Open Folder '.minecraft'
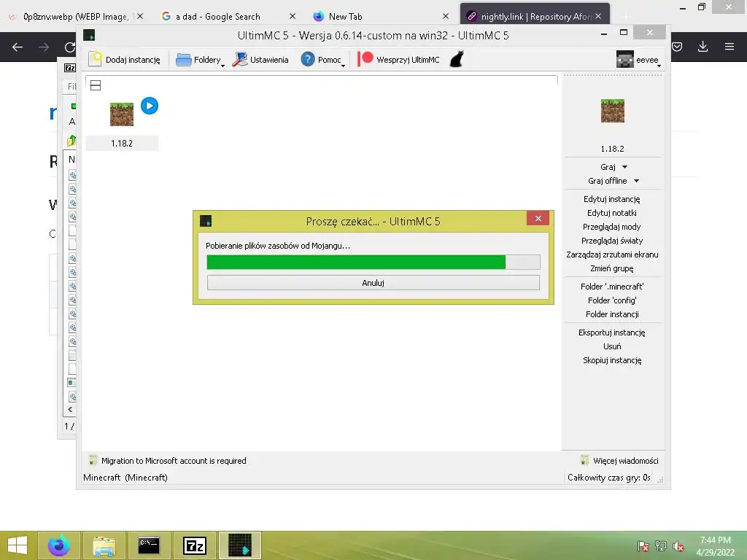 pos(612,287)
